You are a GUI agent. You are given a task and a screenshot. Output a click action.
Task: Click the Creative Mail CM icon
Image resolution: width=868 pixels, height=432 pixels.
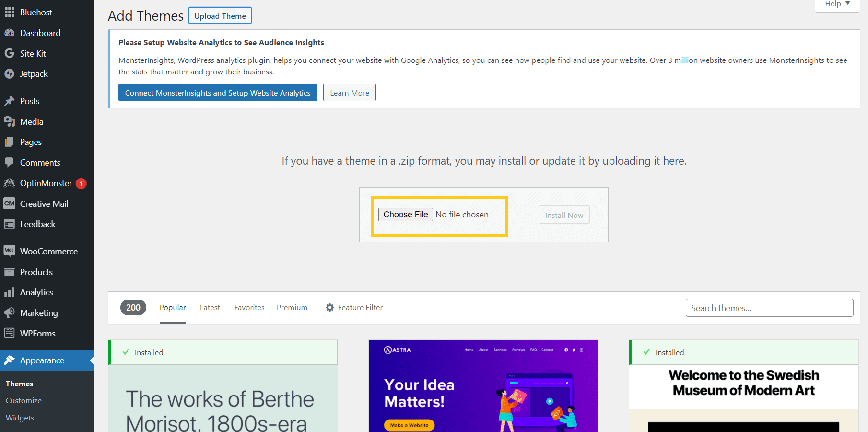point(10,204)
